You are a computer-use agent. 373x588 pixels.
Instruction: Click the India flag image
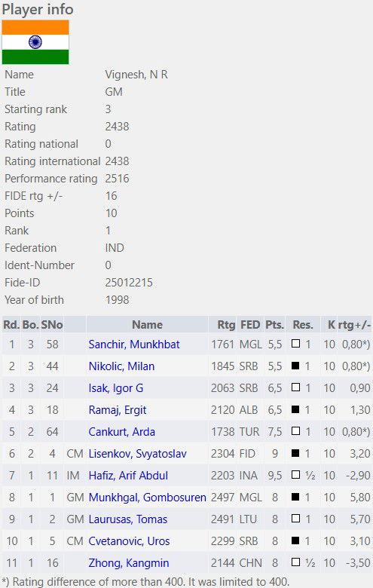click(35, 42)
